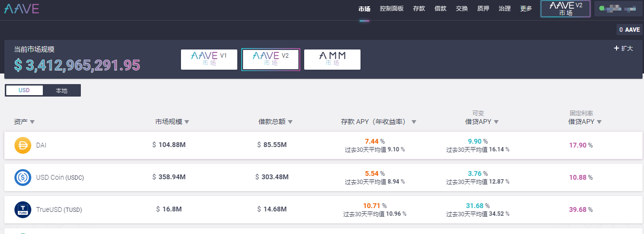
Task: Click DAI fixed borrow APY 17.90 %
Action: [580, 145]
